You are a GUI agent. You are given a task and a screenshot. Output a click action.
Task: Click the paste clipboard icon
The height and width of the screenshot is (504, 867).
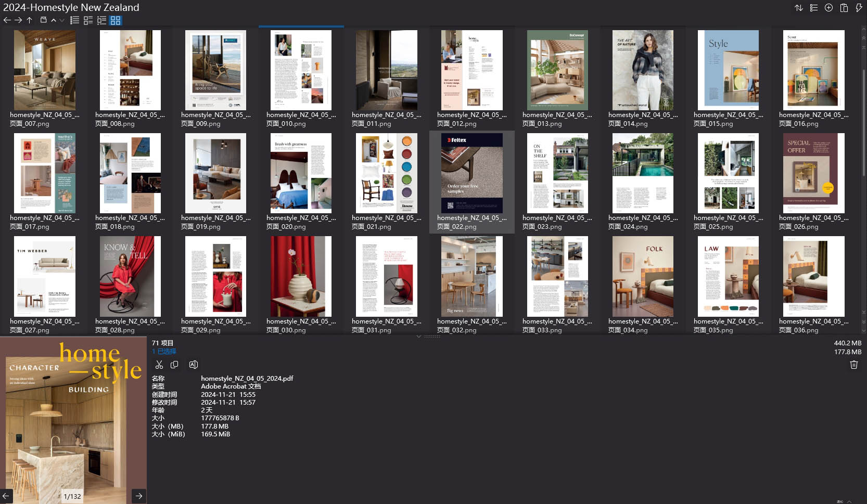coord(844,8)
